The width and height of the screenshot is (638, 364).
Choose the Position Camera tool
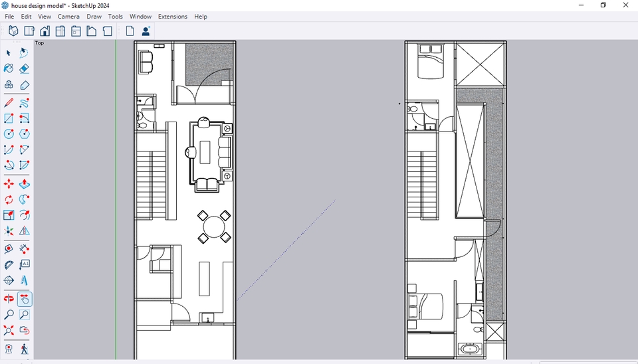pos(9,349)
